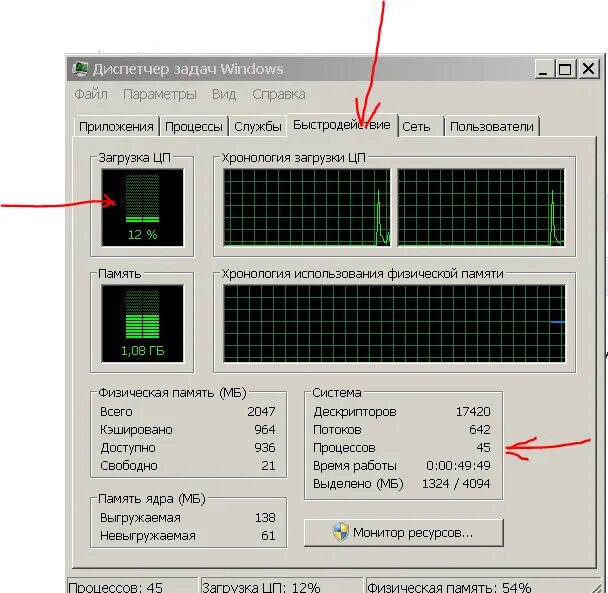
Task: Open Монитор ресурсов button
Action: (404, 532)
